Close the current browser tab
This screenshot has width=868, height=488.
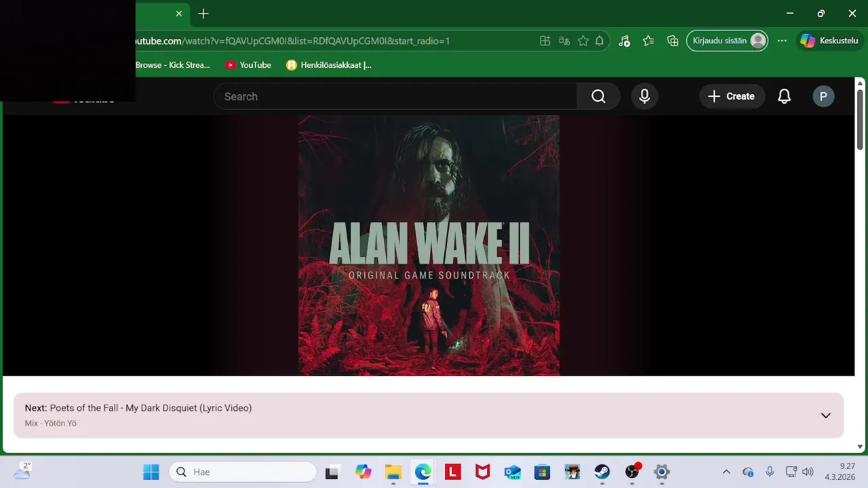(179, 14)
